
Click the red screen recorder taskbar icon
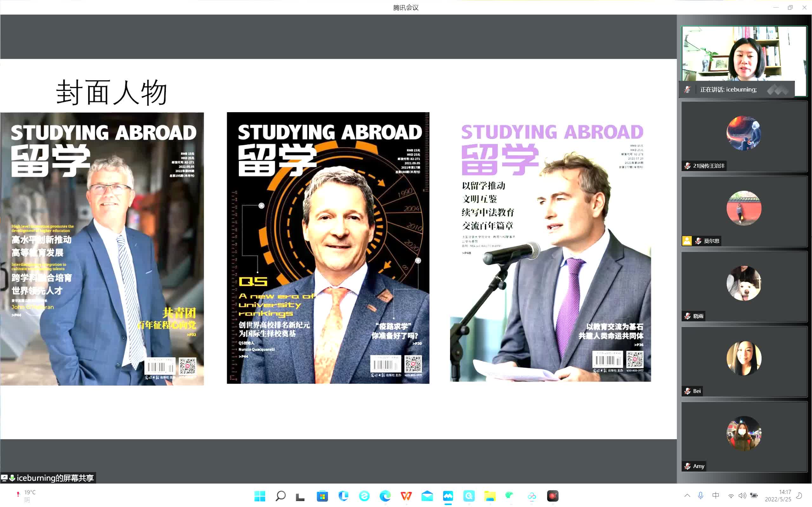552,496
